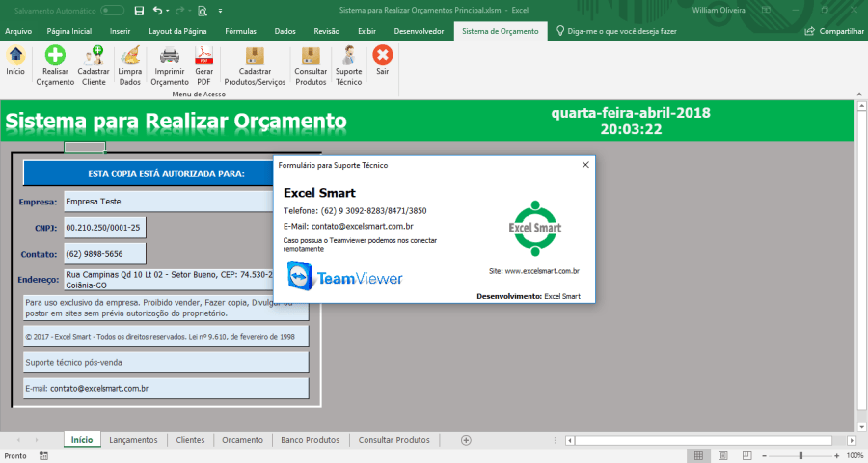Save the workbook with the floppy disk icon
Viewport: 868px width, 463px height.
140,11
